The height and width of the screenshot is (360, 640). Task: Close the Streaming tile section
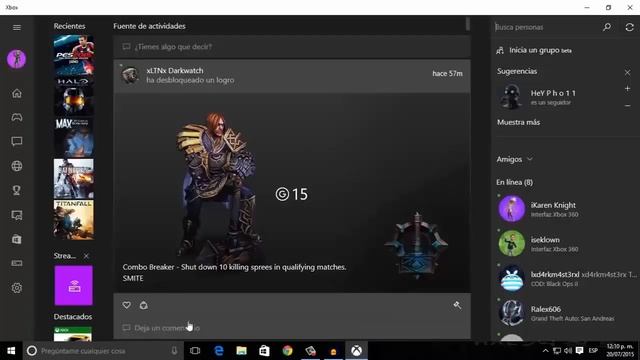click(x=86, y=256)
